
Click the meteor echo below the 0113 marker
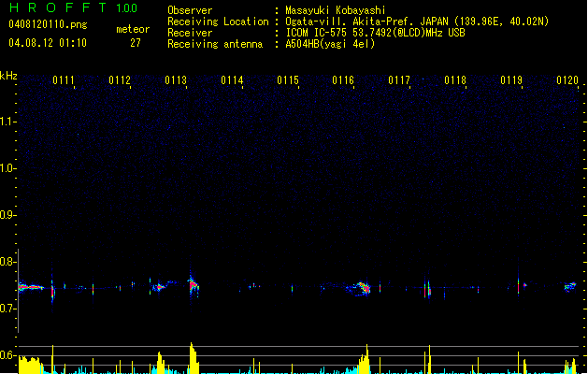[x=194, y=286]
